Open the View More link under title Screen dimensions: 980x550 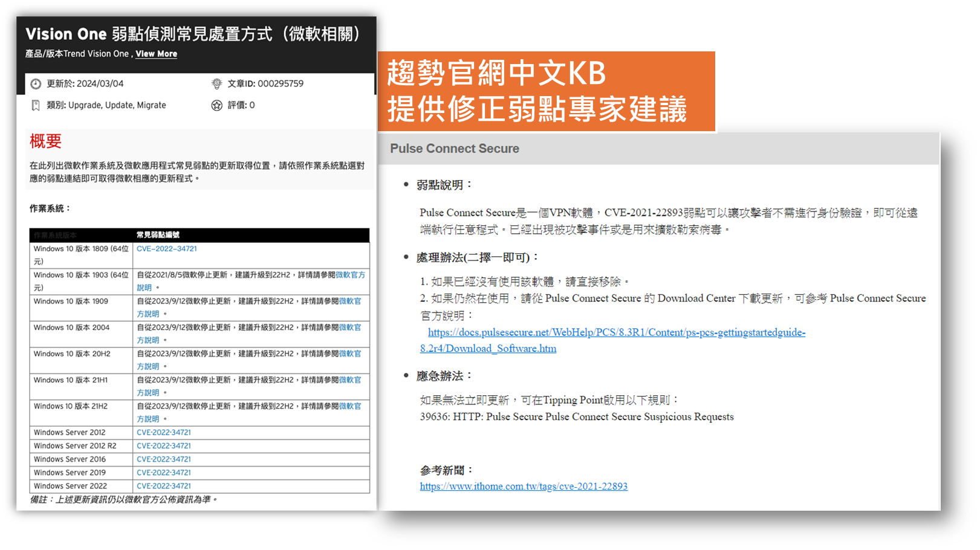156,54
